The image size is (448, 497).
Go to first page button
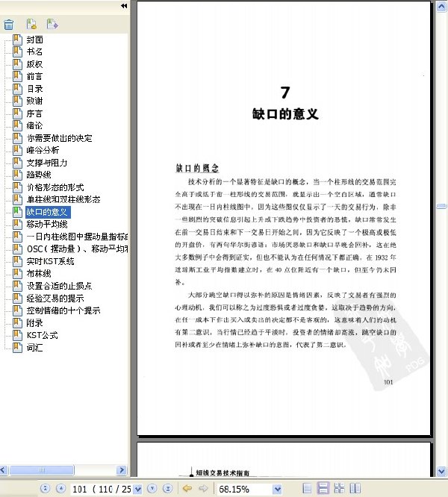(46, 489)
